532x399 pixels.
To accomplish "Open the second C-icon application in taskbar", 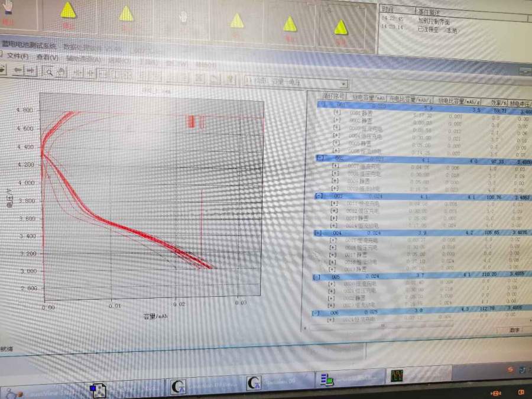I will click(x=254, y=383).
